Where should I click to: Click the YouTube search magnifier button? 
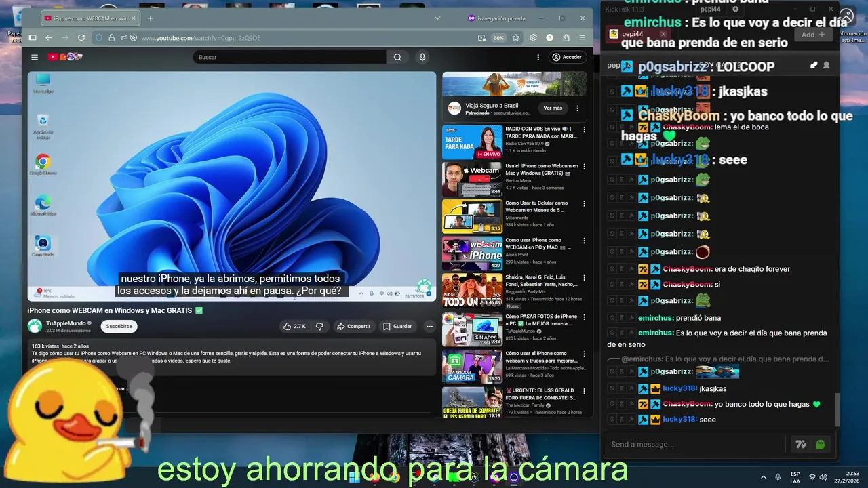397,57
